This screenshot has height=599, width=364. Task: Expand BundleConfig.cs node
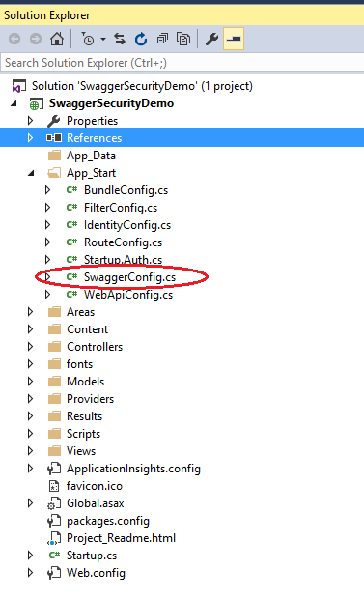pyautogui.click(x=47, y=190)
